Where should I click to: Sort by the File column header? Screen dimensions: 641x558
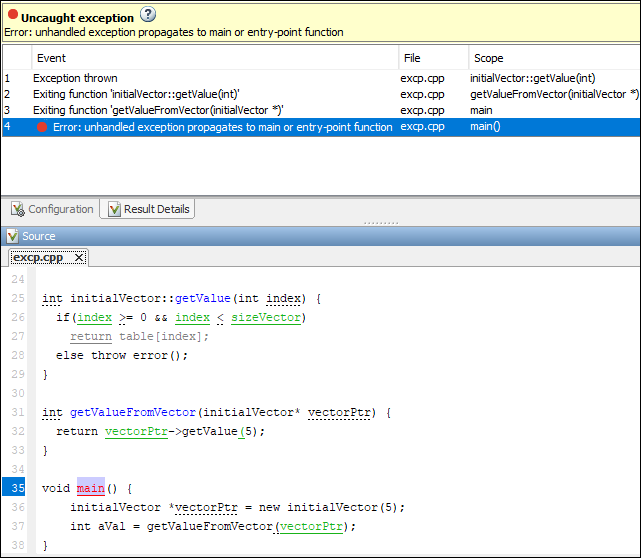coord(412,58)
